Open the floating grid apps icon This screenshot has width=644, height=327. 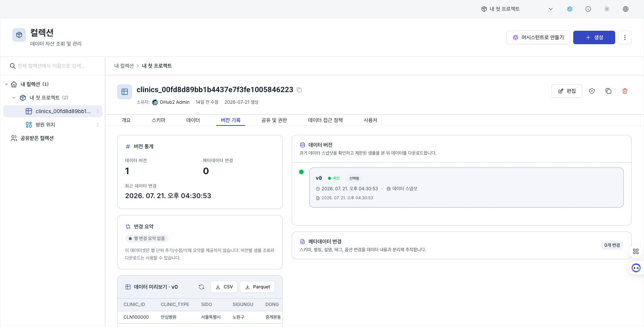pyautogui.click(x=636, y=251)
